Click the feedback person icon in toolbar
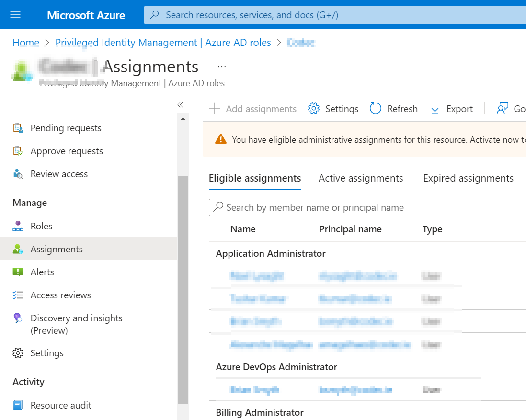This screenshot has width=526, height=420. (503, 109)
